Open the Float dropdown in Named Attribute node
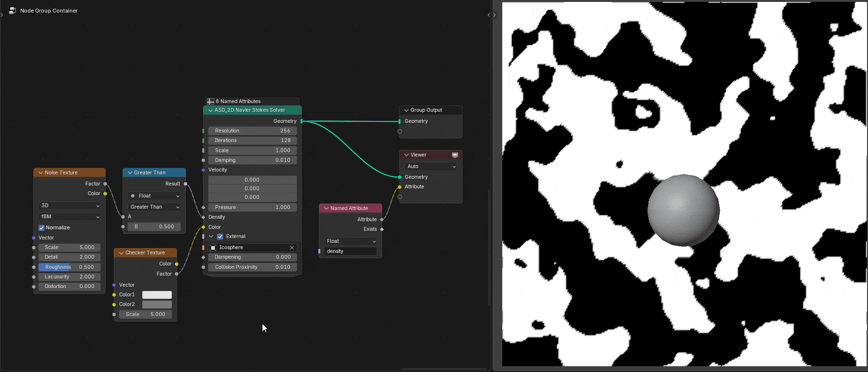The width and height of the screenshot is (868, 372). (x=350, y=241)
